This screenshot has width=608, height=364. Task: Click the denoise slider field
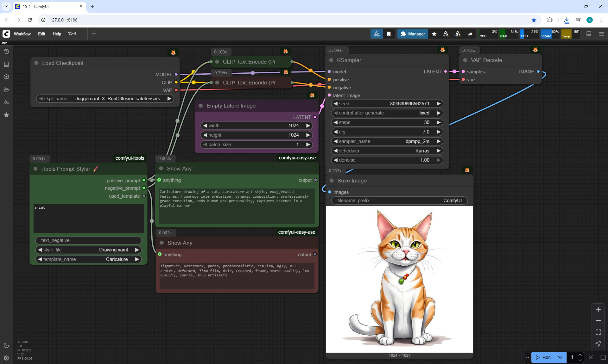pos(387,160)
